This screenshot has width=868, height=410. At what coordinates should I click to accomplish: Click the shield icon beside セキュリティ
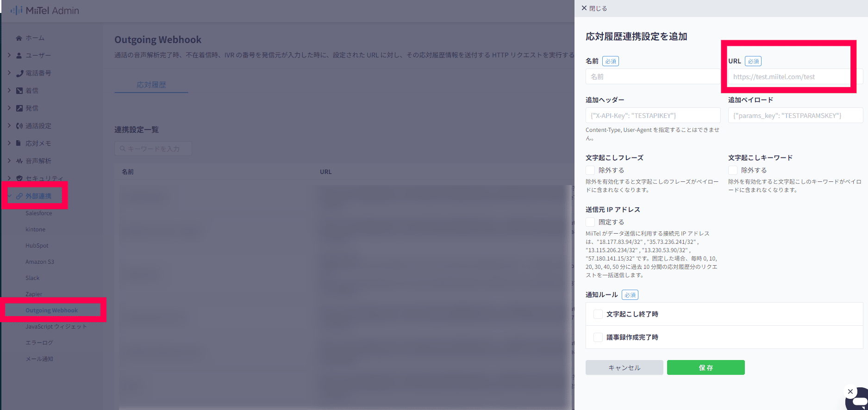point(19,179)
